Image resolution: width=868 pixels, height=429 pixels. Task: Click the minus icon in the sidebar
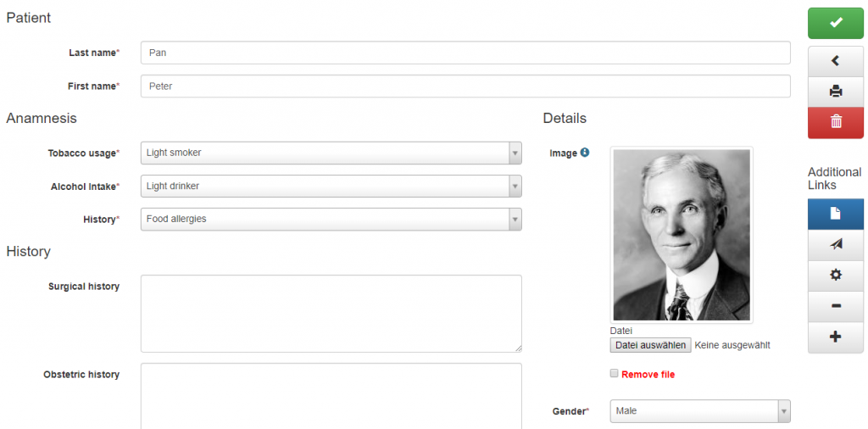(835, 306)
